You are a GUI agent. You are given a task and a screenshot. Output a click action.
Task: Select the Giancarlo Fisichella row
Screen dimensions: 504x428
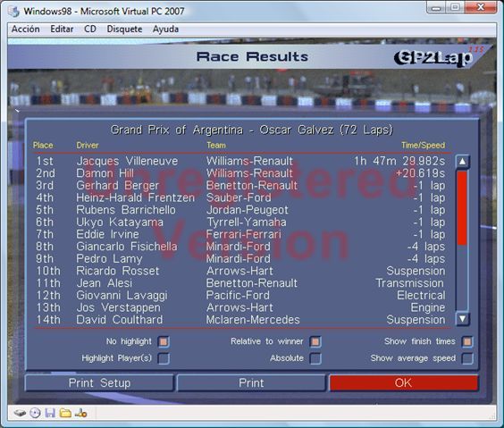coord(240,247)
